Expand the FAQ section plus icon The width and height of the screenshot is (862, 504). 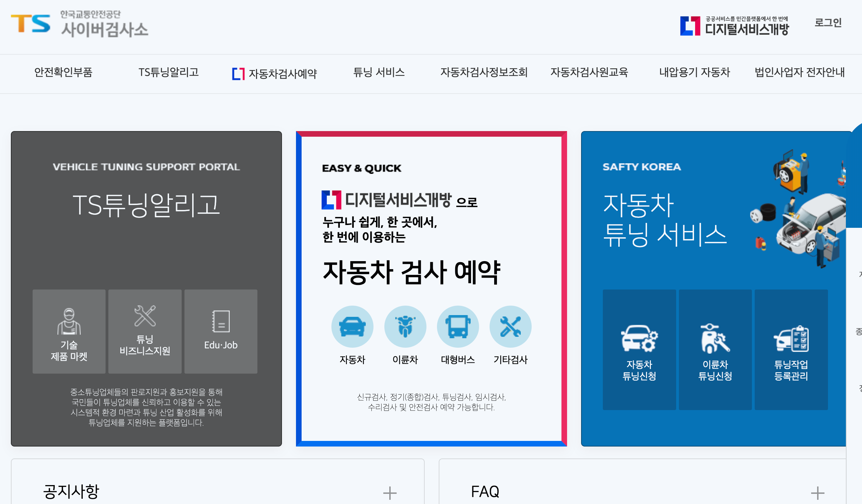click(x=817, y=493)
